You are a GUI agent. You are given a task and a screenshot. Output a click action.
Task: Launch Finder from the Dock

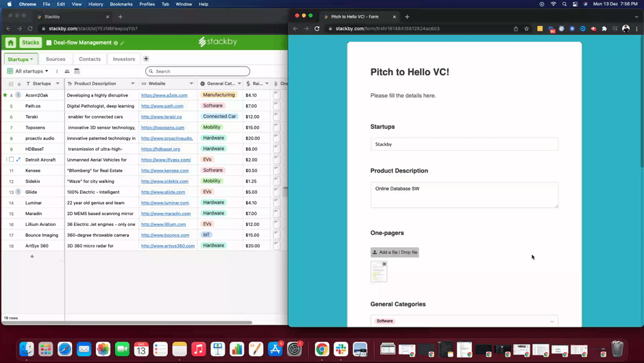pos(27,349)
